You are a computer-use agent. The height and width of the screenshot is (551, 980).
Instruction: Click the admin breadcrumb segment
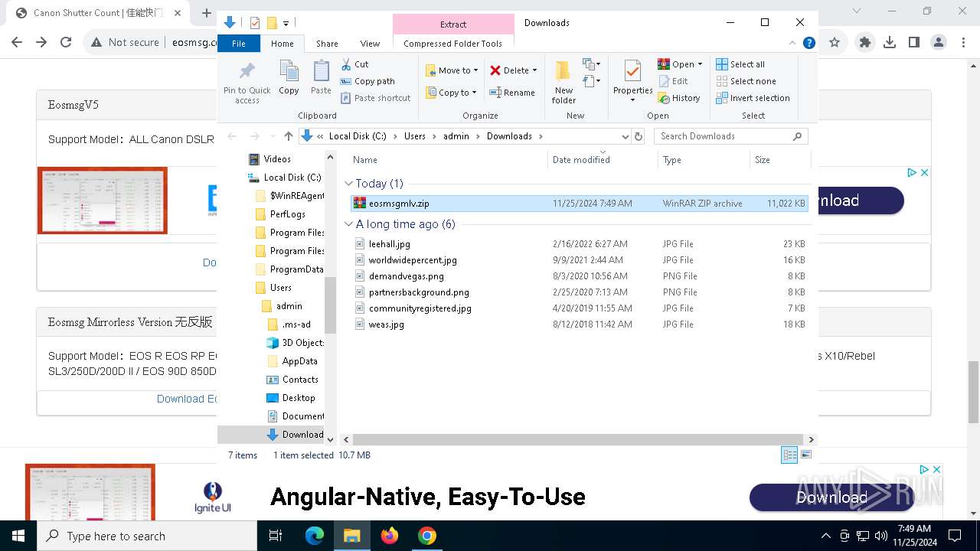pyautogui.click(x=456, y=136)
